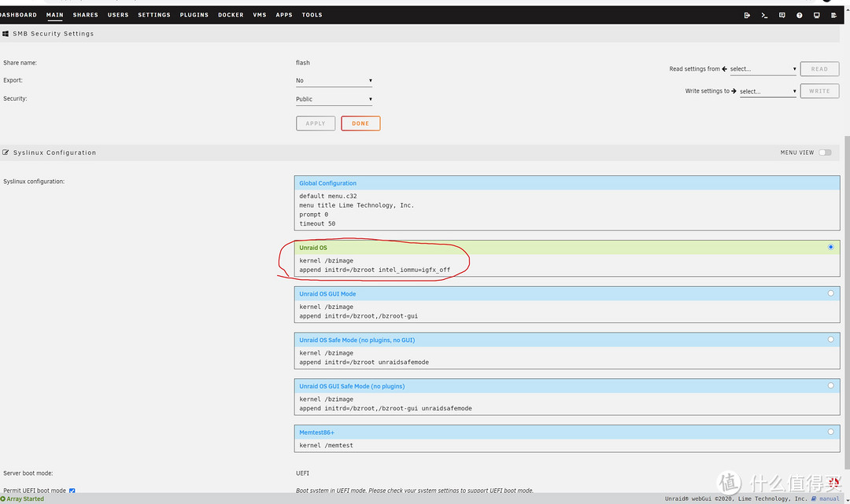This screenshot has height=504, width=850.
Task: Click the Unraid OS GUI Mode header
Action: [567, 294]
